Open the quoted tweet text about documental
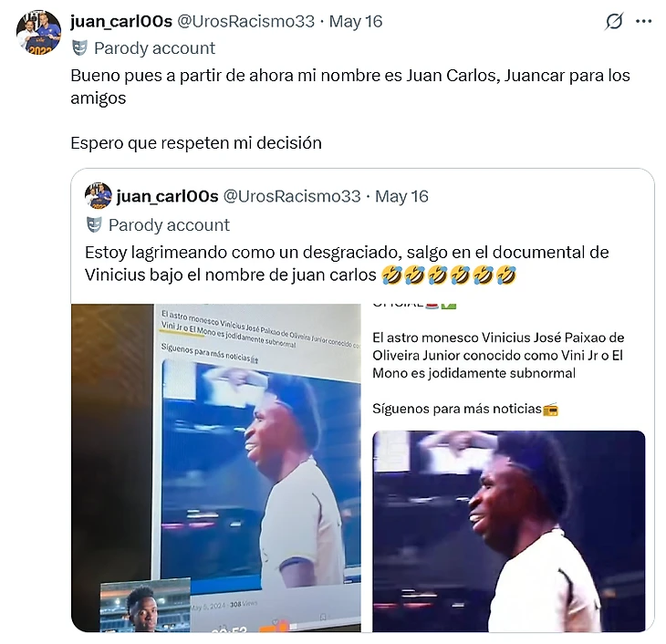 pos(347,264)
